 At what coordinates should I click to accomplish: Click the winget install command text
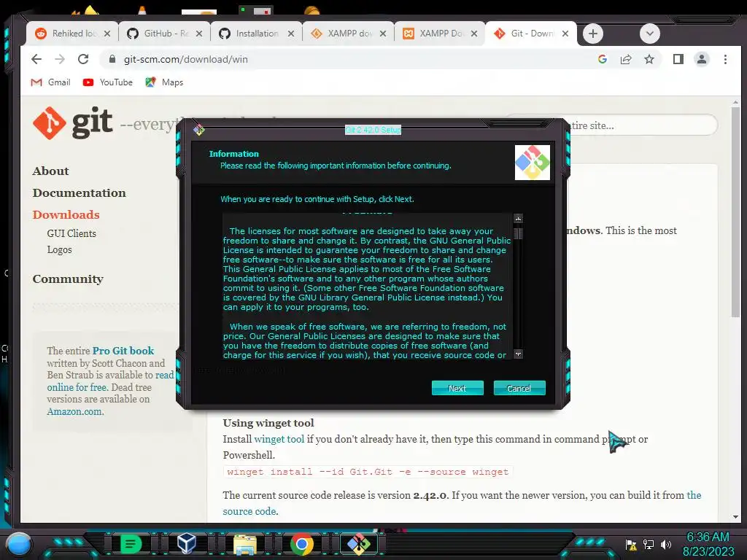coord(368,472)
